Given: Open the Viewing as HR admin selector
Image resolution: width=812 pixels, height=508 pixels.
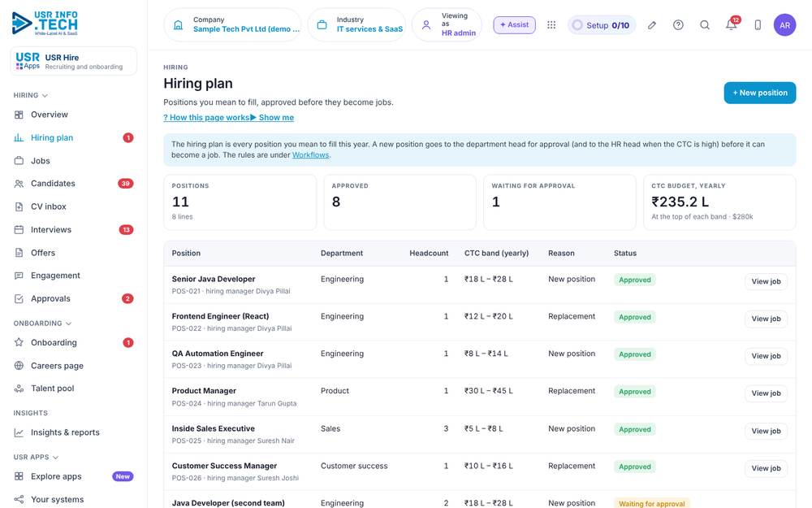Looking at the screenshot, I should click(x=447, y=25).
